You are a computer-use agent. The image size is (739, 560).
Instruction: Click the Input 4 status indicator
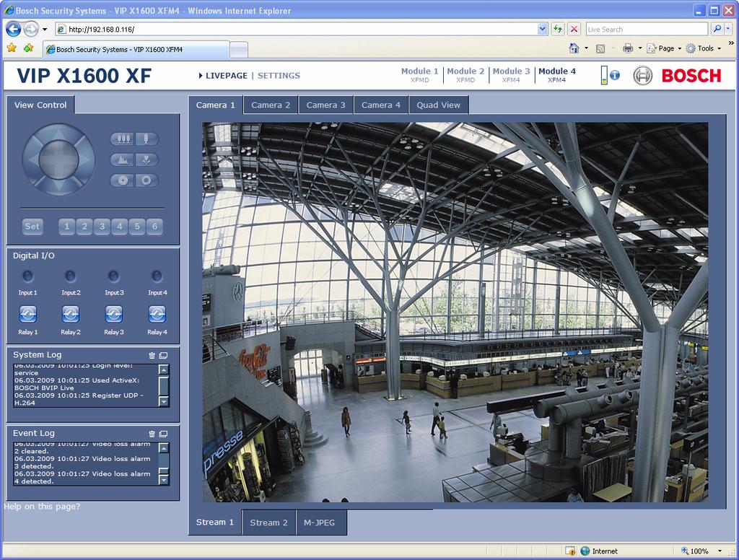[x=157, y=276]
